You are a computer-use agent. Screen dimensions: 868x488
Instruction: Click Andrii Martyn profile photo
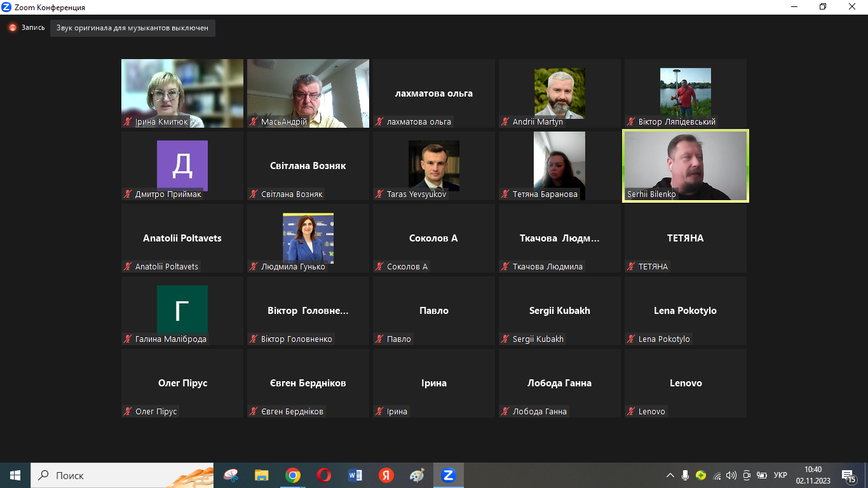click(x=560, y=93)
